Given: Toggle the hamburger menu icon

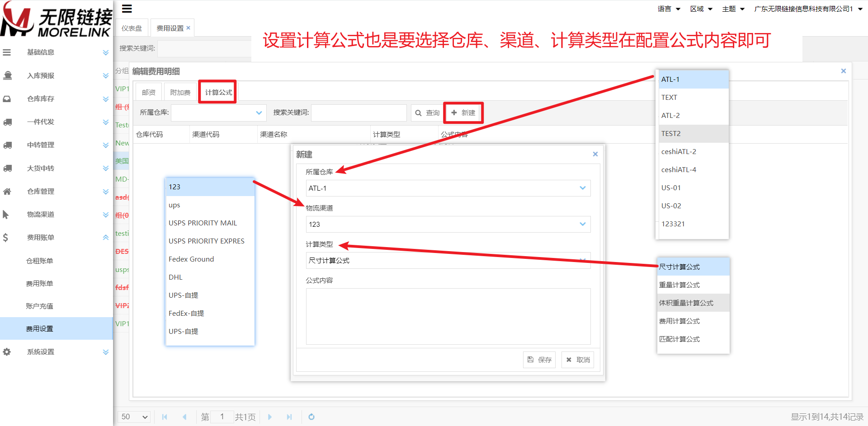Looking at the screenshot, I should click(127, 9).
